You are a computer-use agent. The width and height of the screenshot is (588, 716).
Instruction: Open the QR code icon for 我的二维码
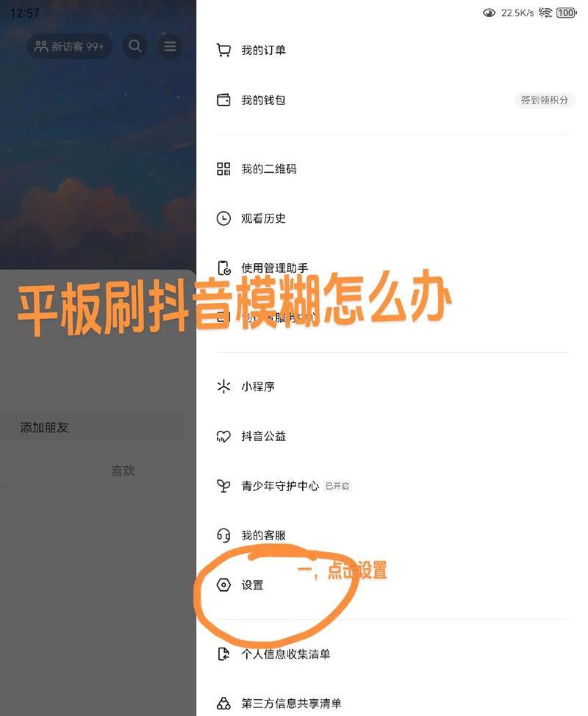pyautogui.click(x=223, y=168)
